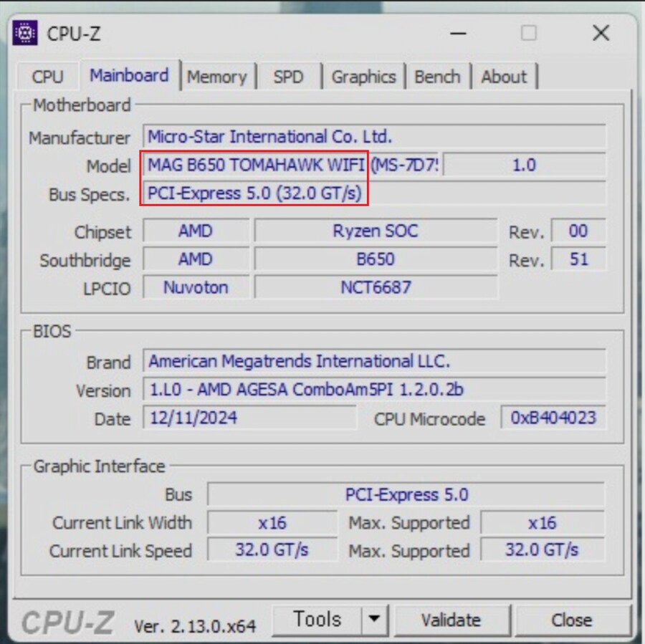Show the About tab

pyautogui.click(x=504, y=77)
